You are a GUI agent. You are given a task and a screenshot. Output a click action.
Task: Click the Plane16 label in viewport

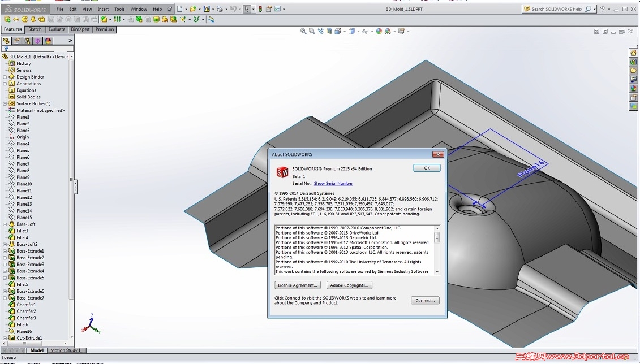pos(531,169)
